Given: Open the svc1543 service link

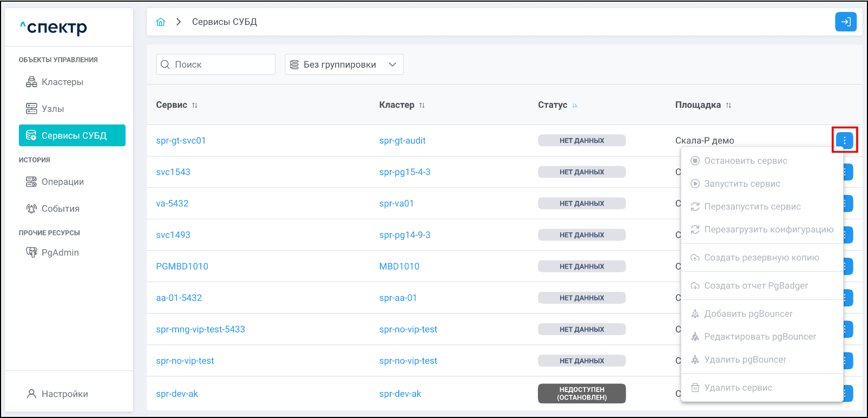Looking at the screenshot, I should coord(173,172).
